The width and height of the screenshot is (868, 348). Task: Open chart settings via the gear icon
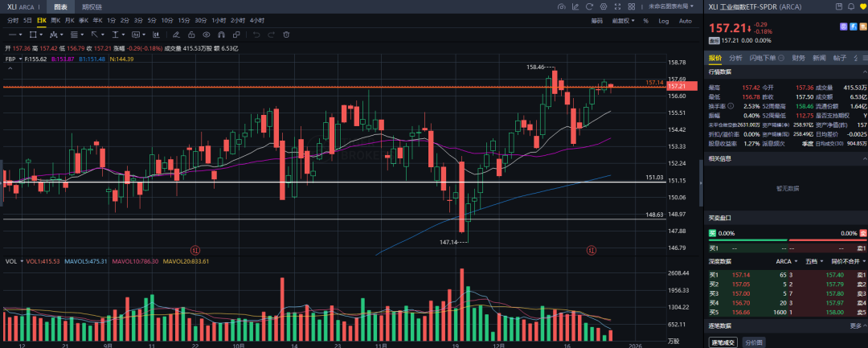point(604,7)
